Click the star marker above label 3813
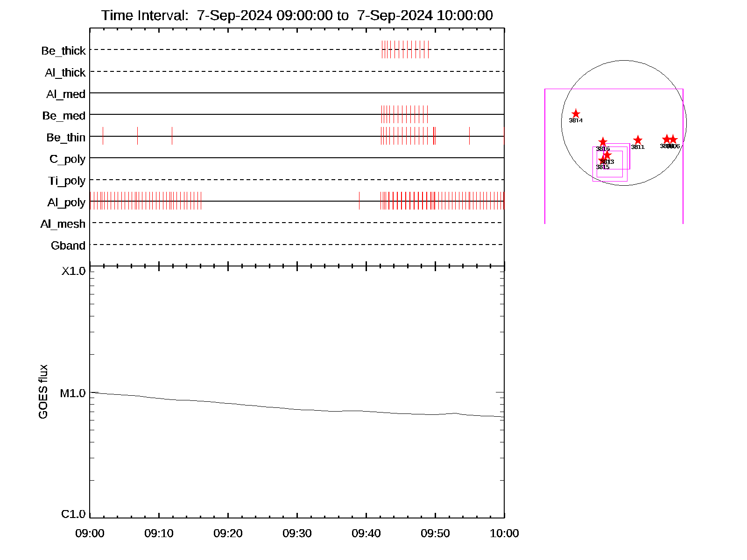This screenshot has width=747, height=560. point(606,155)
